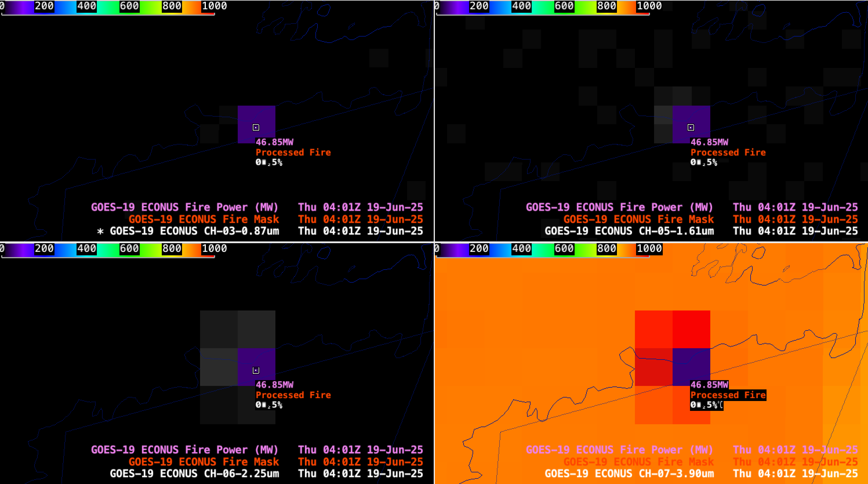Image resolution: width=868 pixels, height=484 pixels.
Task: Click the Fire Mask timestamp in CH-07 panel
Action: (795, 462)
